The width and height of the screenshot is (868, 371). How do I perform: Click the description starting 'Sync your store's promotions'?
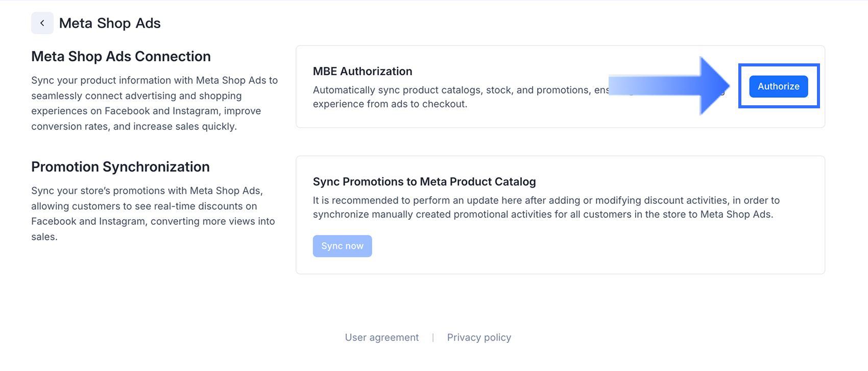coord(153,214)
